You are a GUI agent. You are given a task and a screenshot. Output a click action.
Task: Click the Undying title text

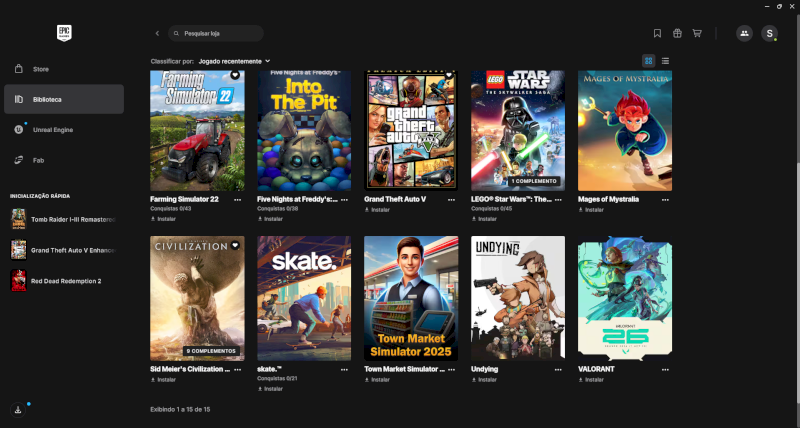tap(484, 369)
